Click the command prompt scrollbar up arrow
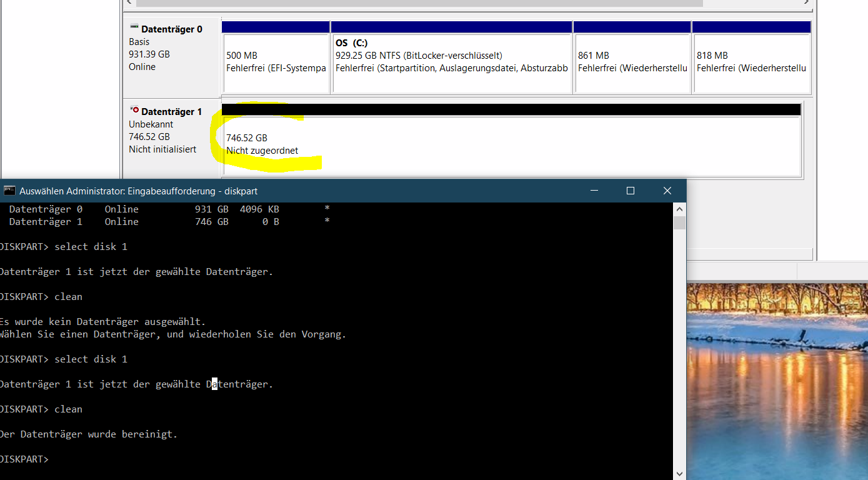868x480 pixels. 679,208
